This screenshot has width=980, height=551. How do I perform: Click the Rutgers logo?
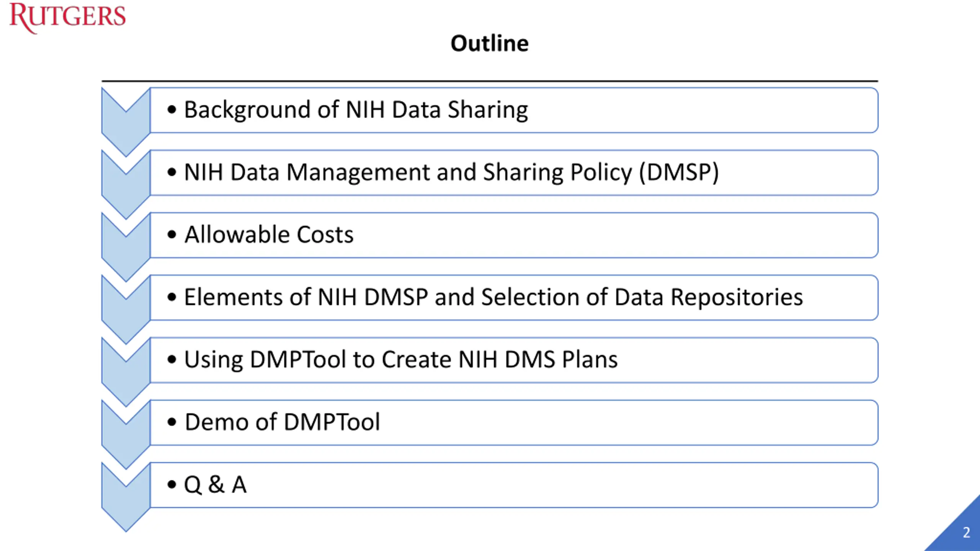[x=67, y=18]
